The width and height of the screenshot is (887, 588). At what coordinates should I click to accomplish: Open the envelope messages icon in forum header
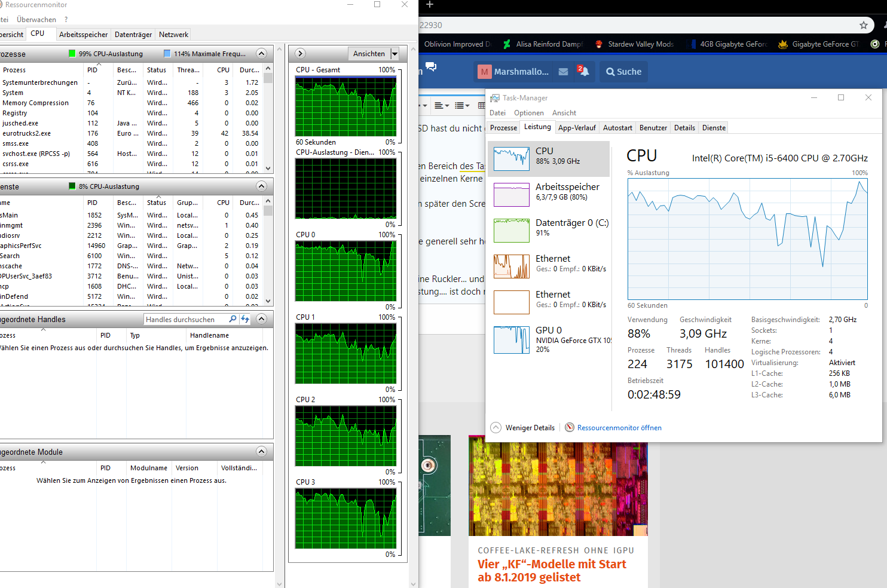(563, 72)
